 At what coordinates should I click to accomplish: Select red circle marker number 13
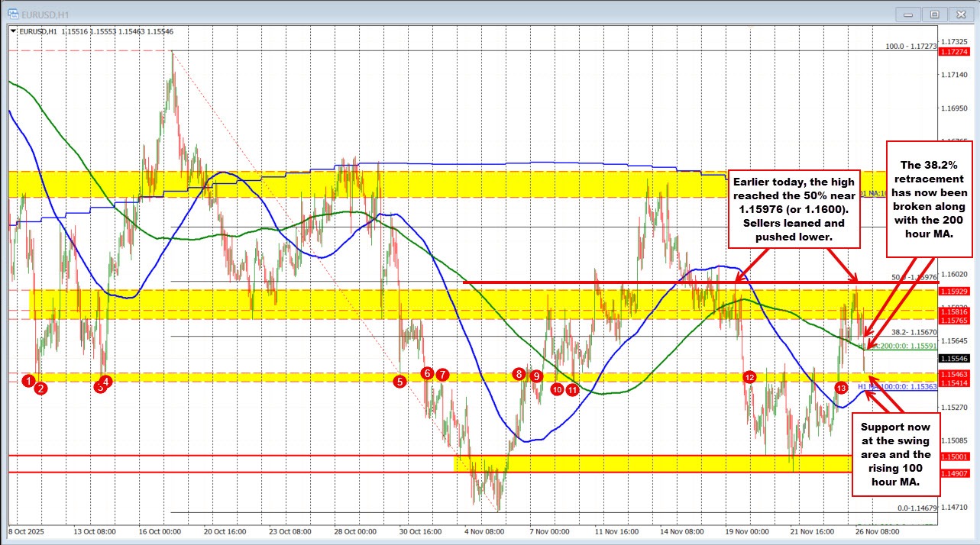841,389
